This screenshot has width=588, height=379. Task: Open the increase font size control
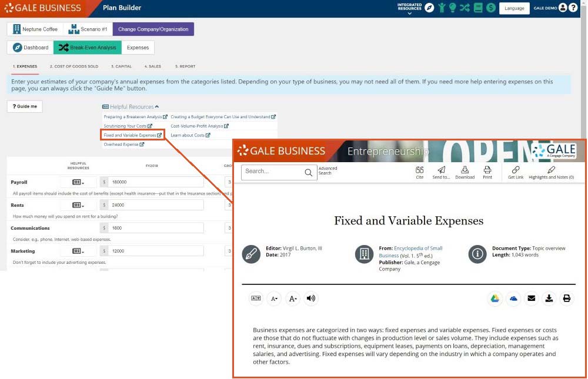pyautogui.click(x=292, y=298)
